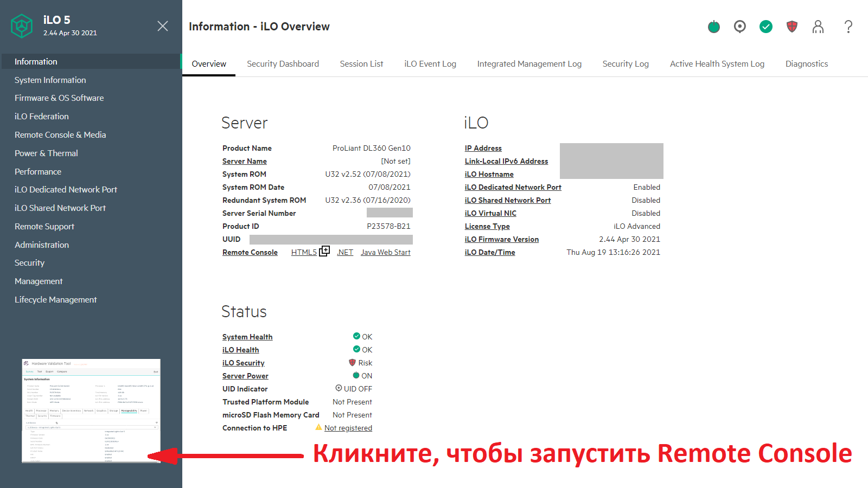The height and width of the screenshot is (488, 868).
Task: Go to Lifecycle Management in sidebar
Action: pos(55,300)
